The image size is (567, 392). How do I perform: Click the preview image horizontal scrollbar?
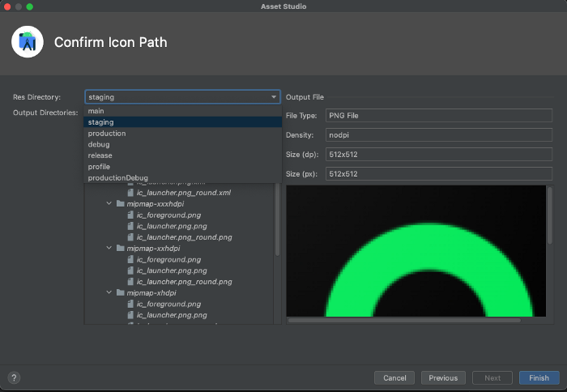tap(404, 321)
